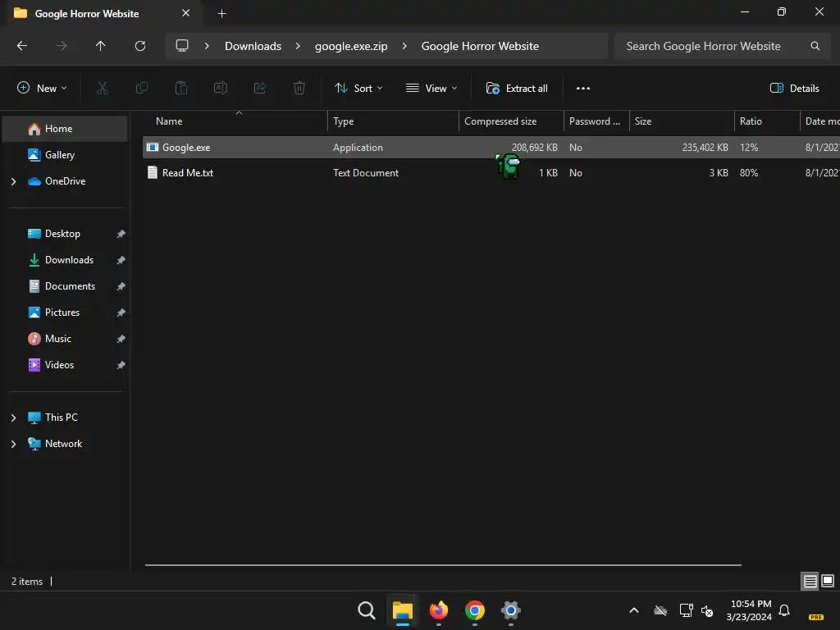This screenshot has width=840, height=630.
Task: Expand the This PC tree node
Action: click(x=13, y=418)
